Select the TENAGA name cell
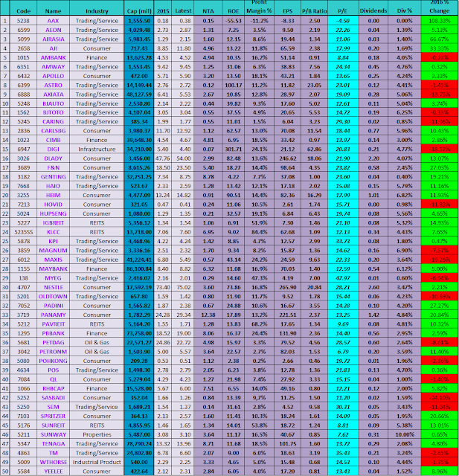Screen dimensions: 459x476 click(x=53, y=444)
